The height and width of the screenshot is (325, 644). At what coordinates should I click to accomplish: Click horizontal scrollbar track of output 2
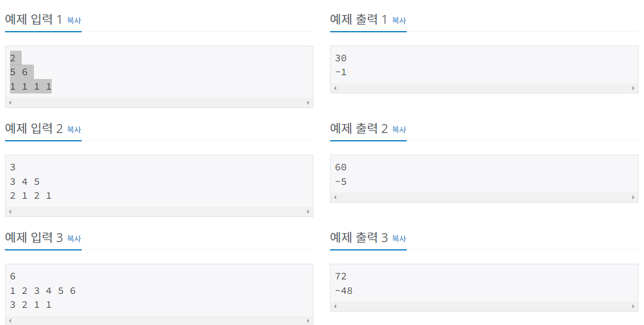[x=484, y=198]
